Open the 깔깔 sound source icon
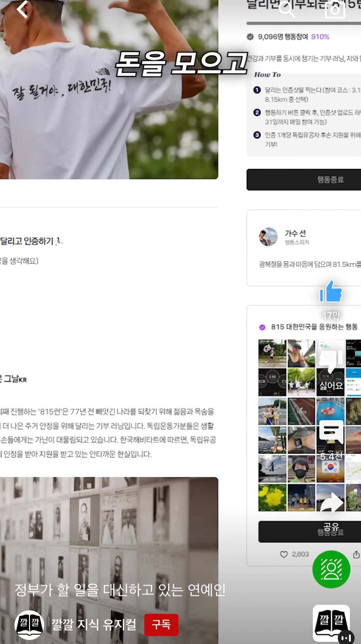Viewport: 361px width, 644px height. coord(331,623)
